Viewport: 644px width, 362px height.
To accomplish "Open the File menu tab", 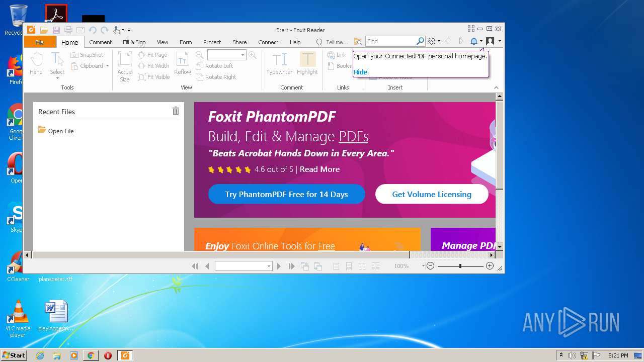I will point(39,42).
